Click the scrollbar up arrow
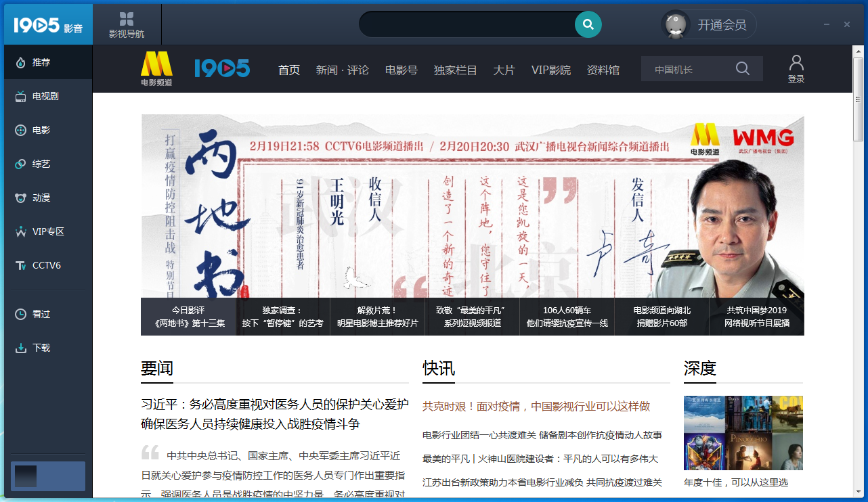This screenshot has height=502, width=868. pyautogui.click(x=859, y=51)
